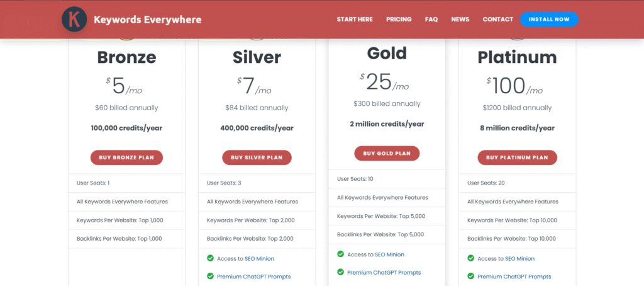
Task: Click the Keywords Everywhere site title
Action: click(x=148, y=20)
